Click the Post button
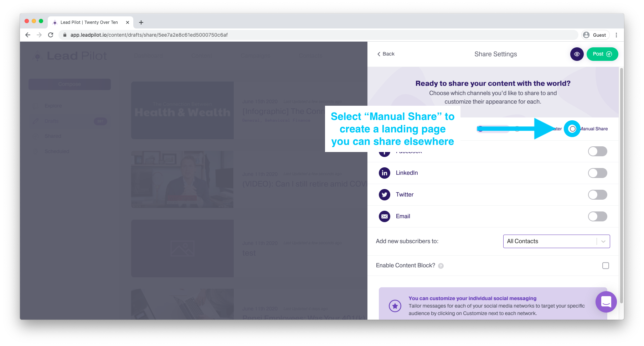Image resolution: width=644 pixels, height=346 pixels. click(x=602, y=54)
